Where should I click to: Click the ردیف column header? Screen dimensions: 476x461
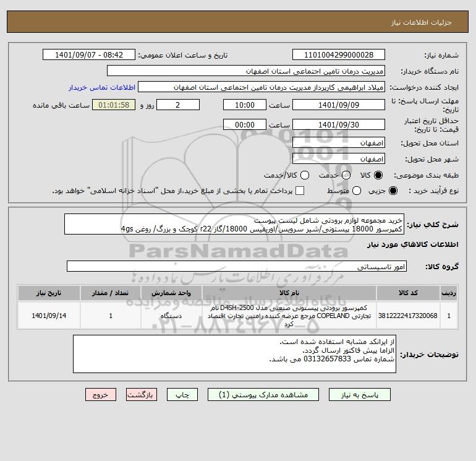coord(449,293)
